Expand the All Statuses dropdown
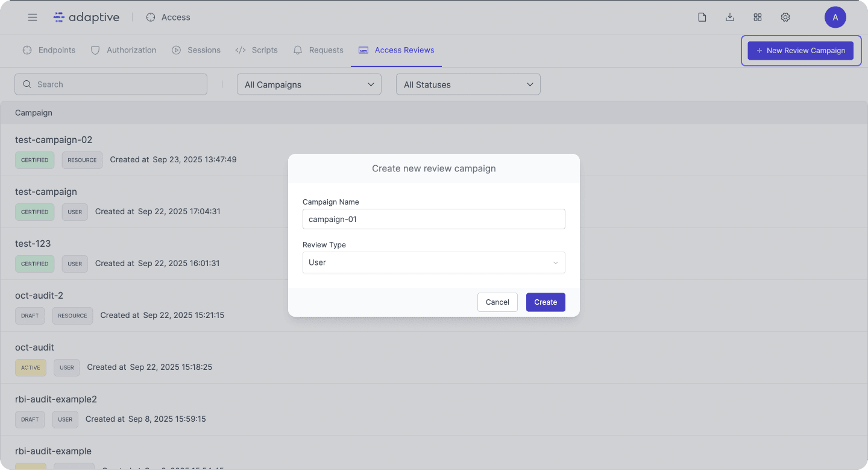Screen dimensions: 868x470 (468, 84)
